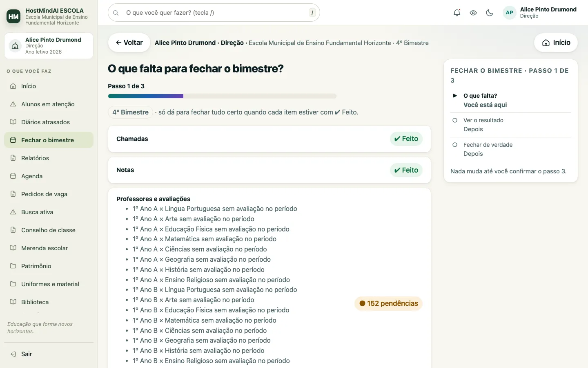Image resolution: width=588 pixels, height=368 pixels.
Task: Click the Chamadas card title
Action: pyautogui.click(x=132, y=139)
